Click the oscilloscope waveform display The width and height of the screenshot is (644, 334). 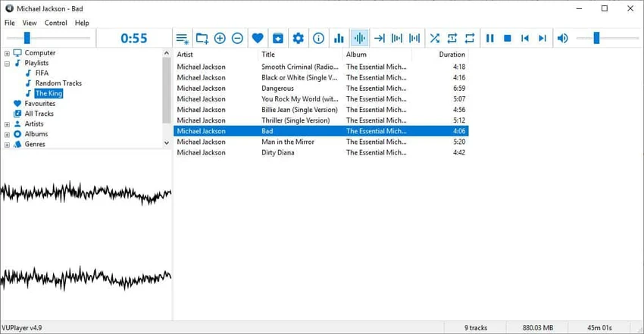(86, 235)
